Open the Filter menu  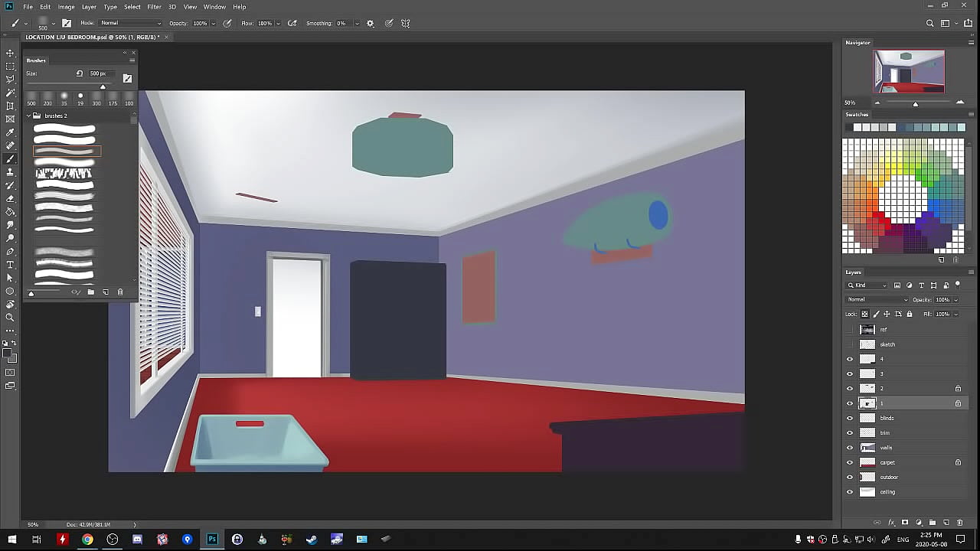[154, 7]
